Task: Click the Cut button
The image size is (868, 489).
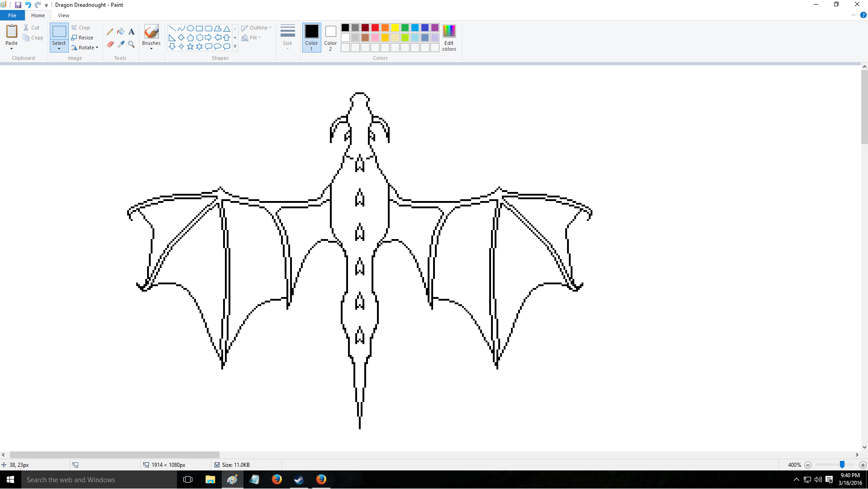Action: [x=32, y=28]
